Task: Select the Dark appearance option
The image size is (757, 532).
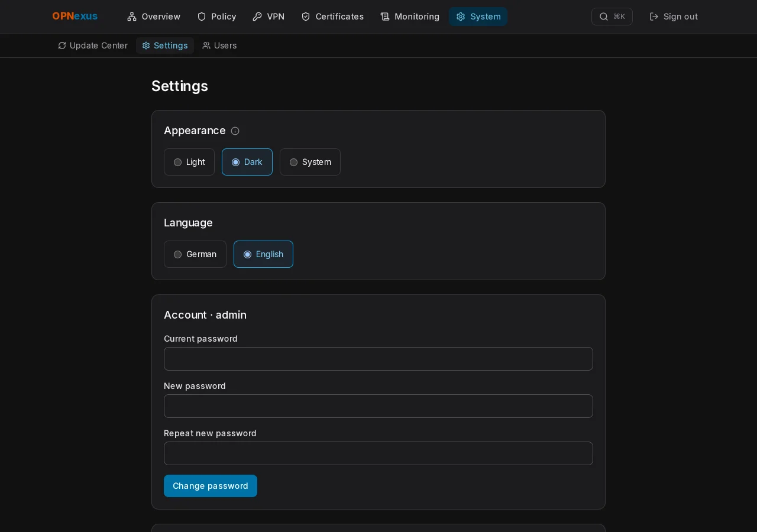Action: pyautogui.click(x=247, y=162)
